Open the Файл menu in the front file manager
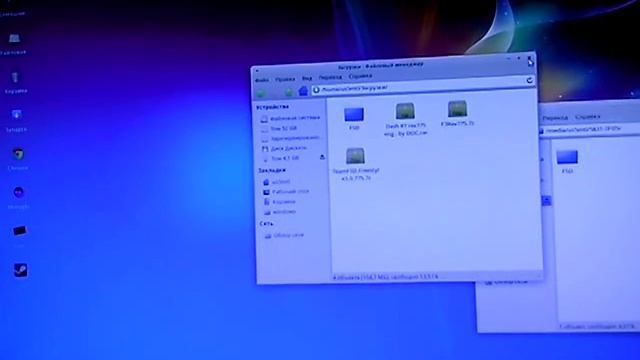 [262, 80]
